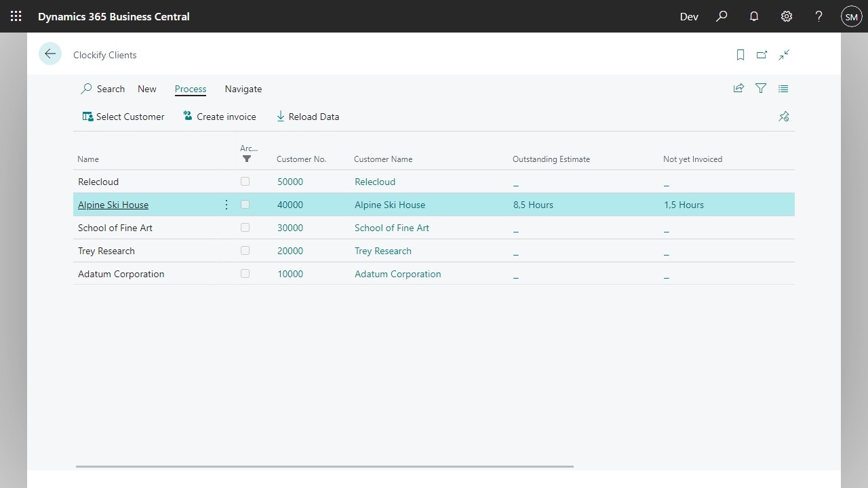Screen dimensions: 868x488
Task: Open the notifications bell
Action: tap(754, 16)
